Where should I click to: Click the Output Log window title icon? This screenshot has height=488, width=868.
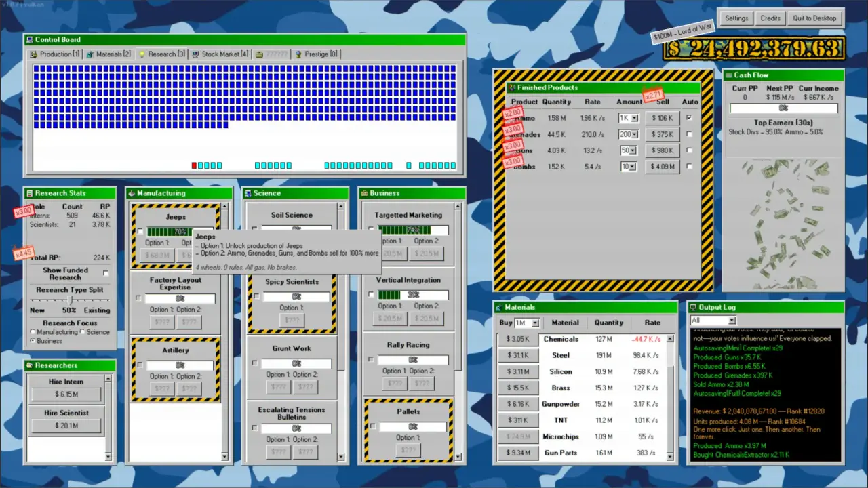[694, 307]
